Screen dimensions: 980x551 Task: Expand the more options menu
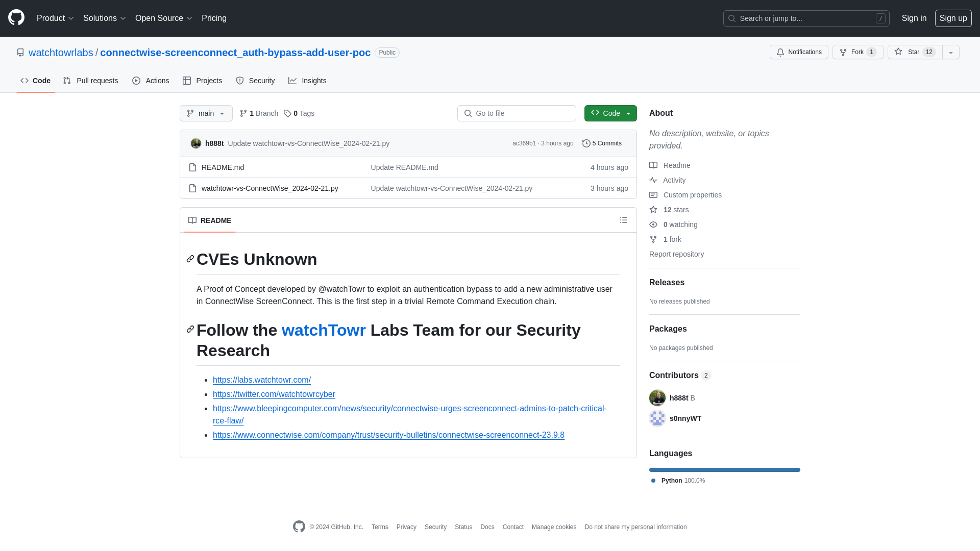[950, 52]
